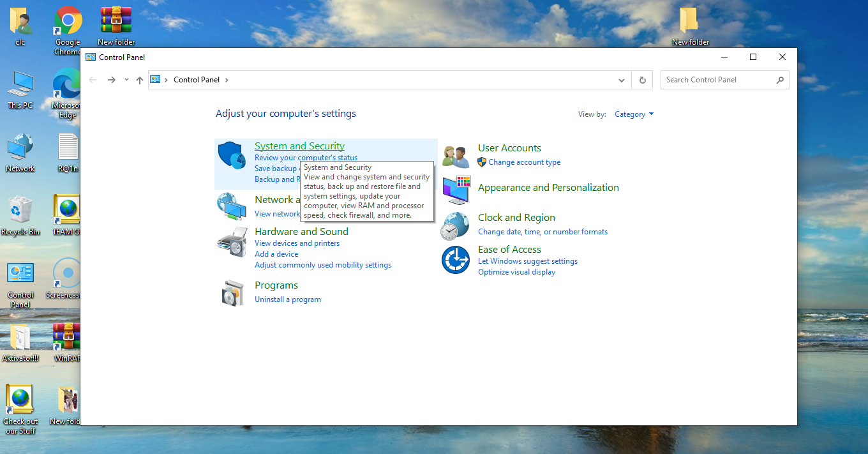Click the Network and Internet globe icon
This screenshot has width=868, height=454.
point(232,206)
